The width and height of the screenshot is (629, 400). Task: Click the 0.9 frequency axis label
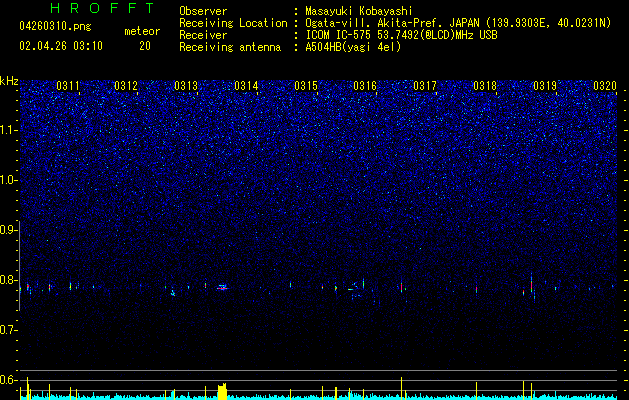8,230
